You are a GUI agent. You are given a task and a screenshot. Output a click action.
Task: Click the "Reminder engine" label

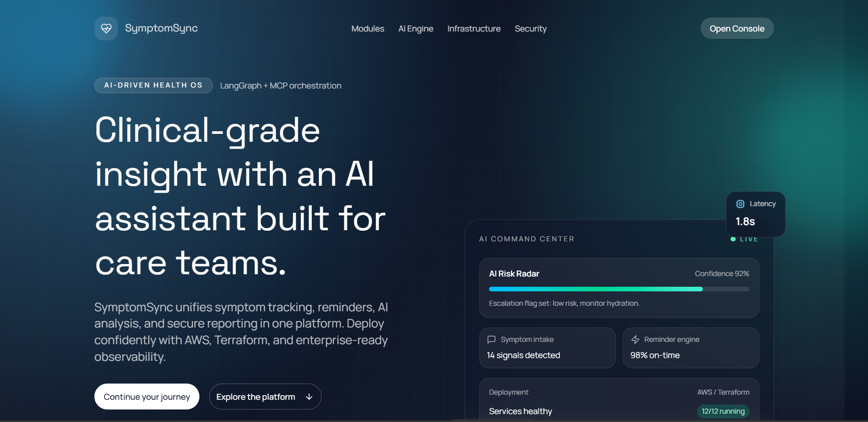pyautogui.click(x=672, y=340)
